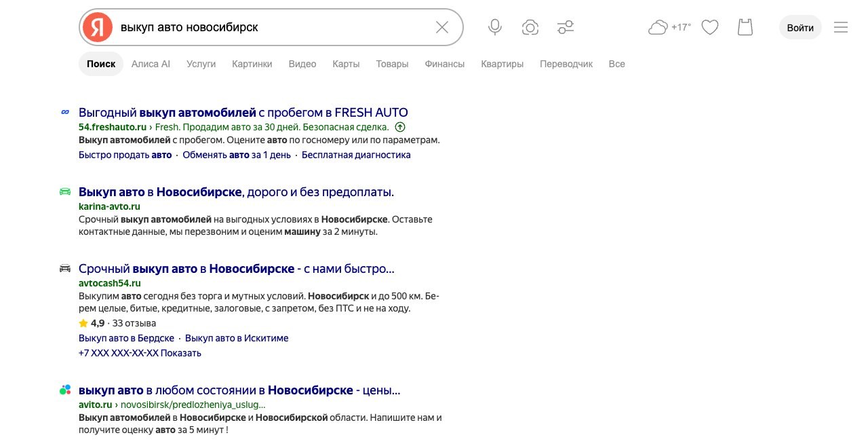Click the Avito colored dots favicon
The image size is (868, 448).
[x=65, y=390]
